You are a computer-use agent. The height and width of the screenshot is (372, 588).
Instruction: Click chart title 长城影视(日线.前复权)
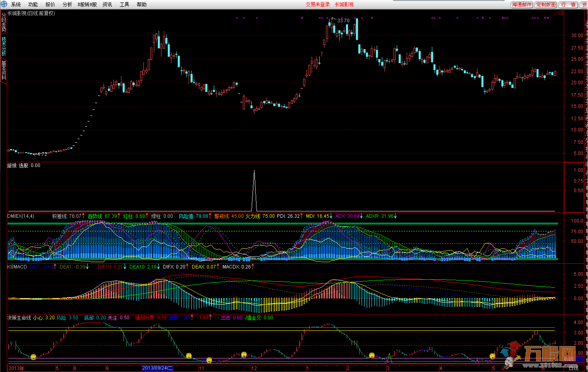[x=32, y=13]
